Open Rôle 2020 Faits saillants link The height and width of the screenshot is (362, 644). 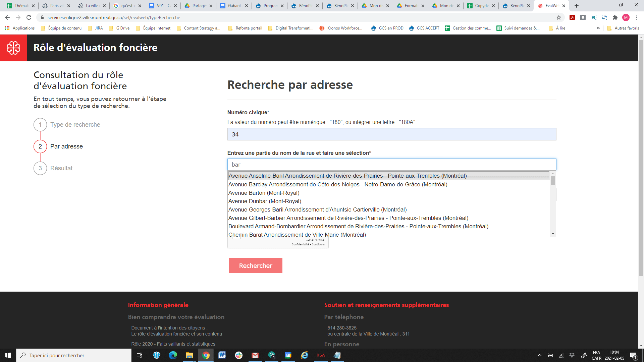click(173, 344)
